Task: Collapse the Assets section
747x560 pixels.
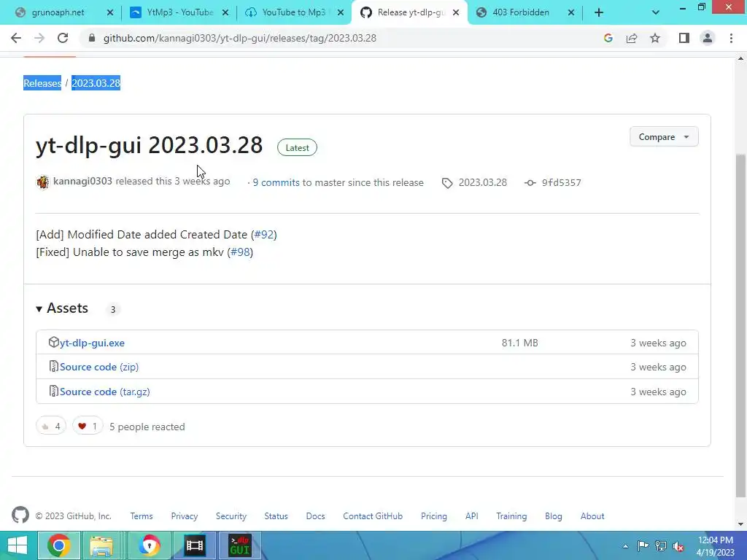Action: (x=62, y=308)
